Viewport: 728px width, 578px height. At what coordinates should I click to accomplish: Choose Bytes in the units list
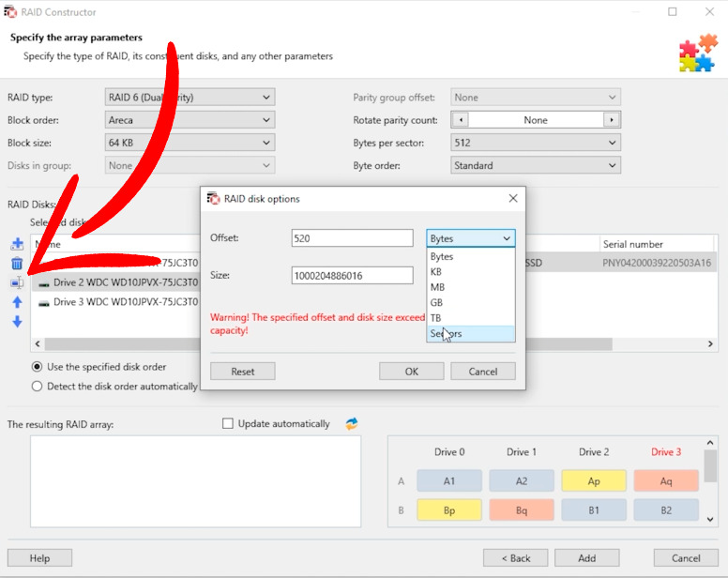pyautogui.click(x=471, y=256)
